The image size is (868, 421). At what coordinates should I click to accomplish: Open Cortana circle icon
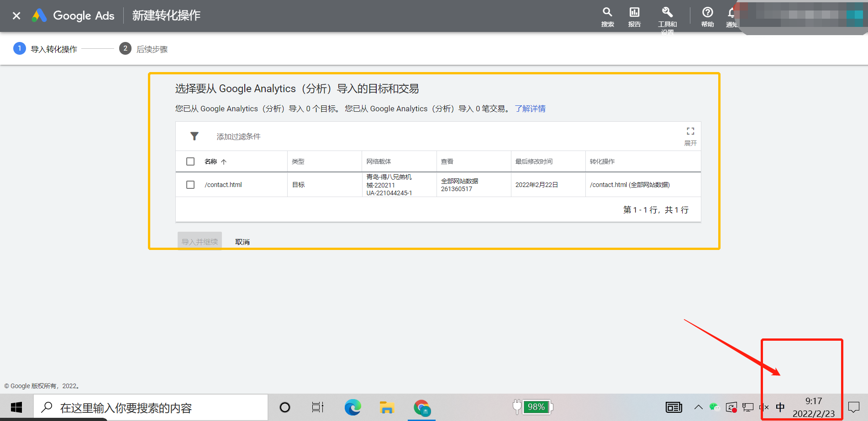(285, 407)
